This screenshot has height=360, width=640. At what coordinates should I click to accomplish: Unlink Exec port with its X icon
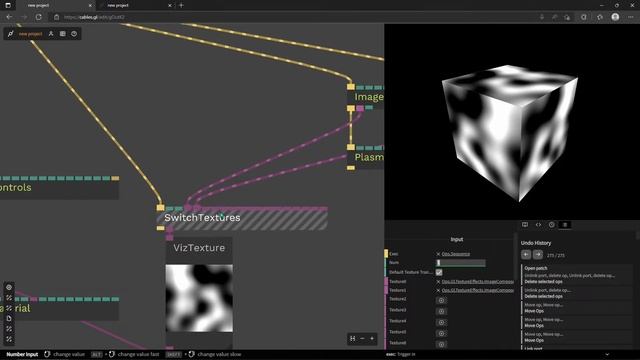pos(438,254)
